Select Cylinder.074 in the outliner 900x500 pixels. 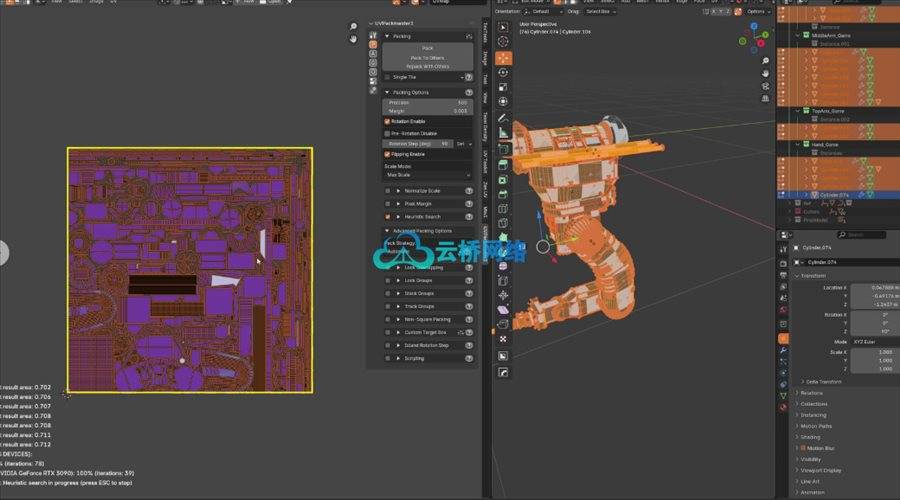click(828, 194)
